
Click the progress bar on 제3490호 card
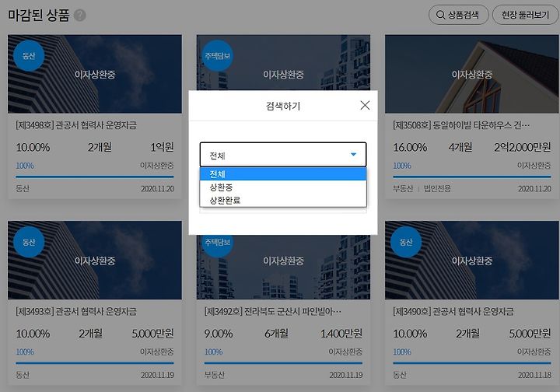[x=472, y=362]
